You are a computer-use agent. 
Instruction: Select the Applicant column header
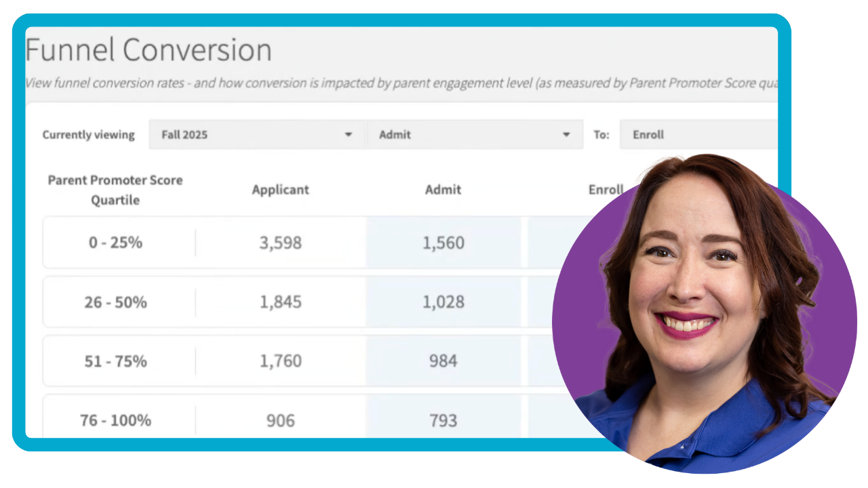(280, 190)
